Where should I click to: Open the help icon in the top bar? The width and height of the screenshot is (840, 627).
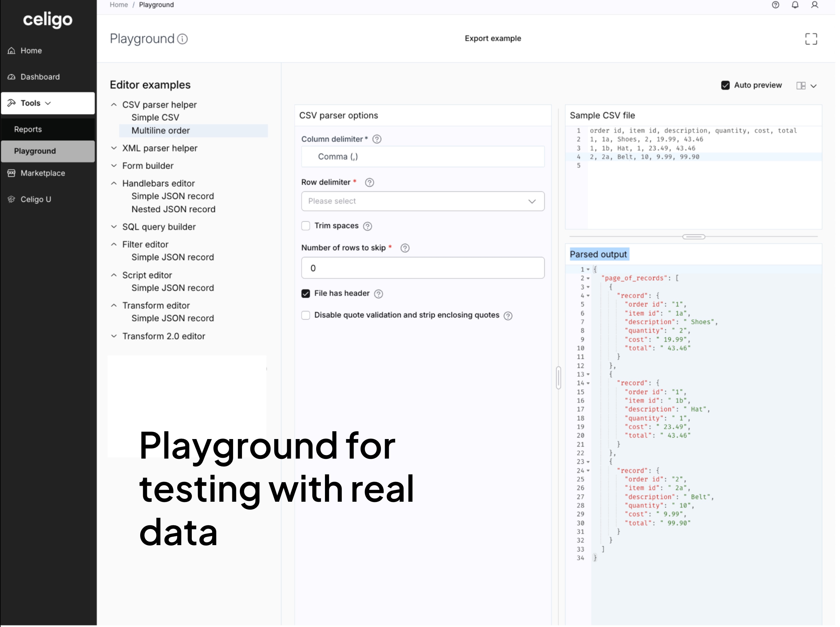pos(776,5)
